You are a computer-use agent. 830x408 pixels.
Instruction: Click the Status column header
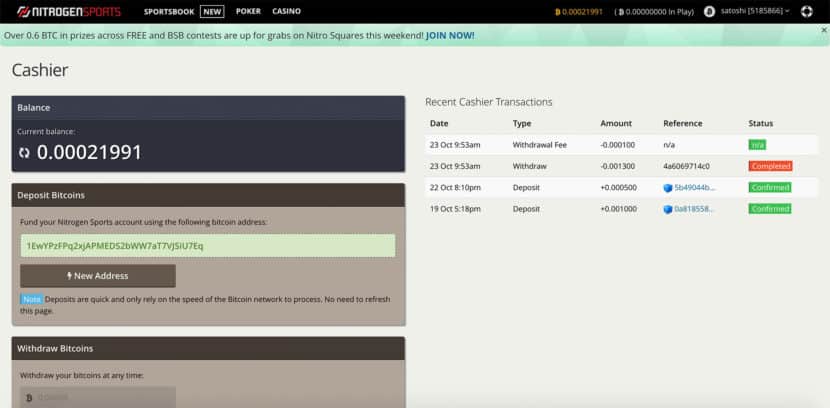tap(761, 123)
